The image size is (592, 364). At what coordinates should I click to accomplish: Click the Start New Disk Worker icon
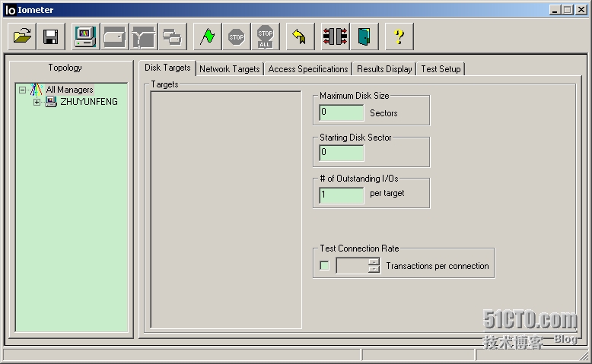115,36
